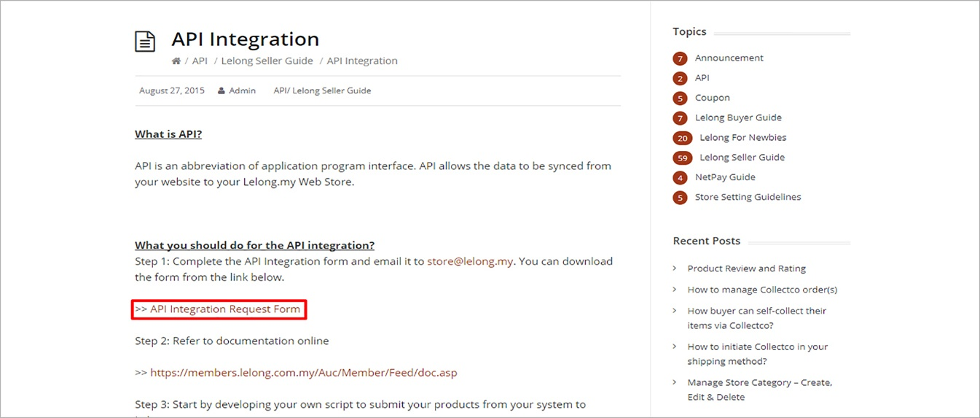Click the badge 4 beside NetPay Guide
The width and height of the screenshot is (980, 418).
point(680,177)
